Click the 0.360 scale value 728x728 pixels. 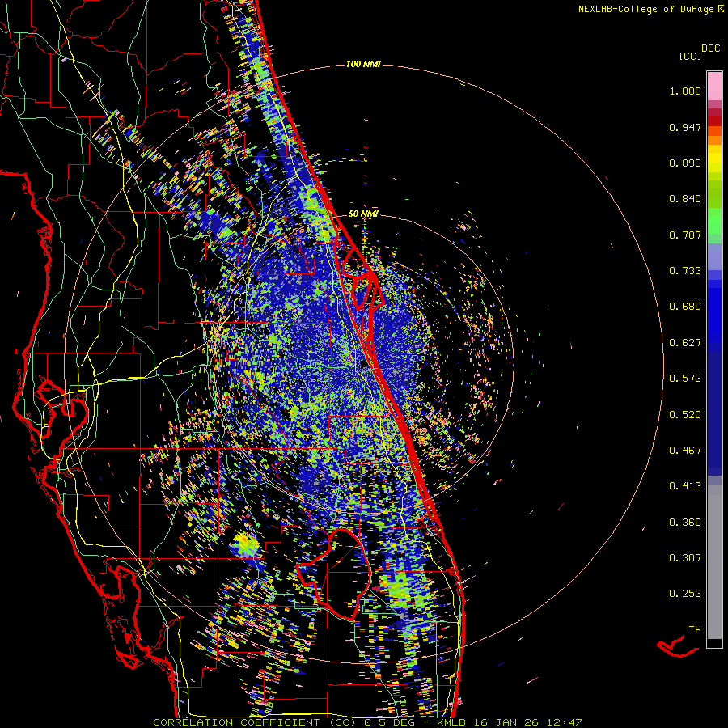point(685,523)
